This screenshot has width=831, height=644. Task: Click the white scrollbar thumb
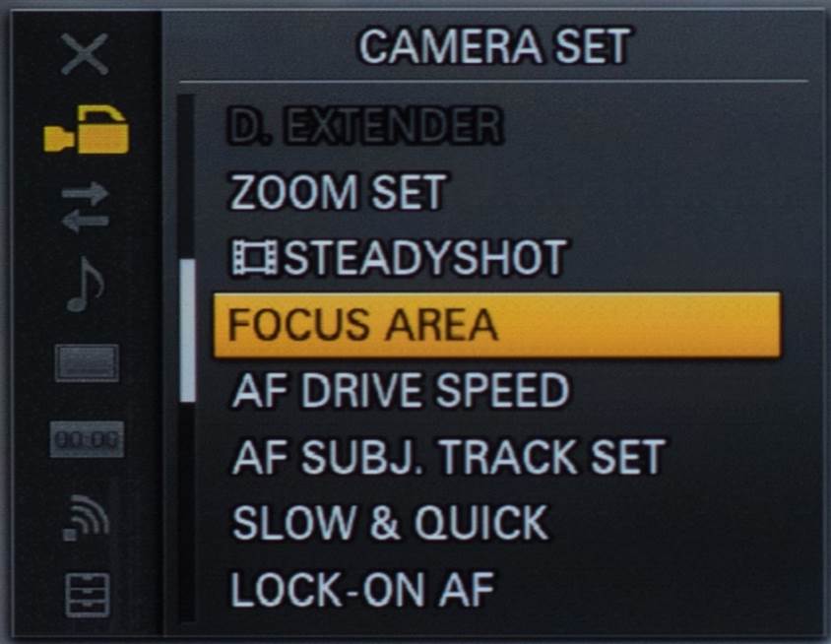click(188, 331)
